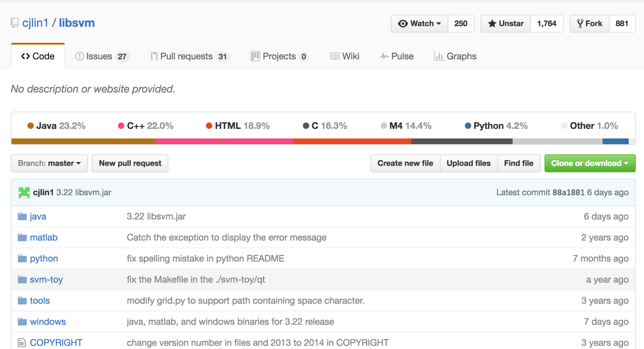Image resolution: width=644 pixels, height=349 pixels.
Task: Expand the Branch: master selector
Action: (x=49, y=163)
